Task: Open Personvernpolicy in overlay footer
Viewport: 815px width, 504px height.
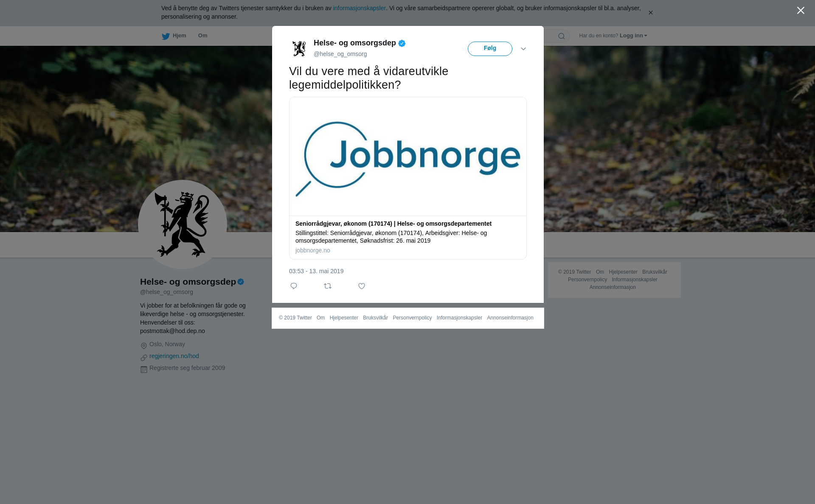Action: 412,318
